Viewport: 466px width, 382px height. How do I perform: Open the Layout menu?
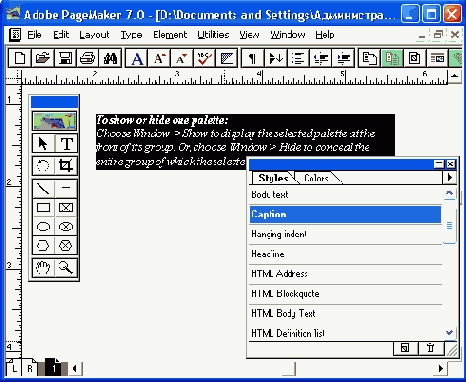[94, 35]
